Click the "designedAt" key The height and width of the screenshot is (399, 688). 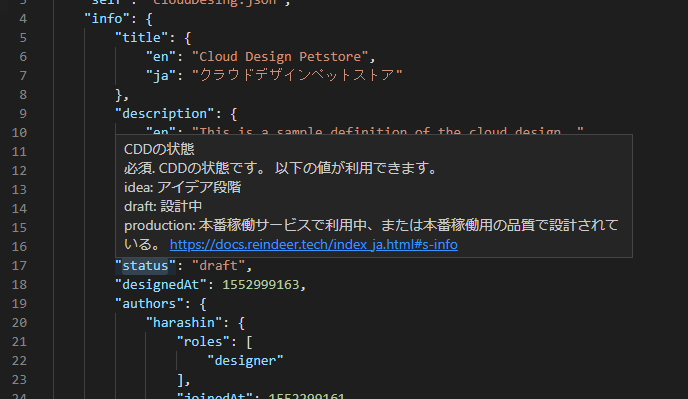[161, 284]
